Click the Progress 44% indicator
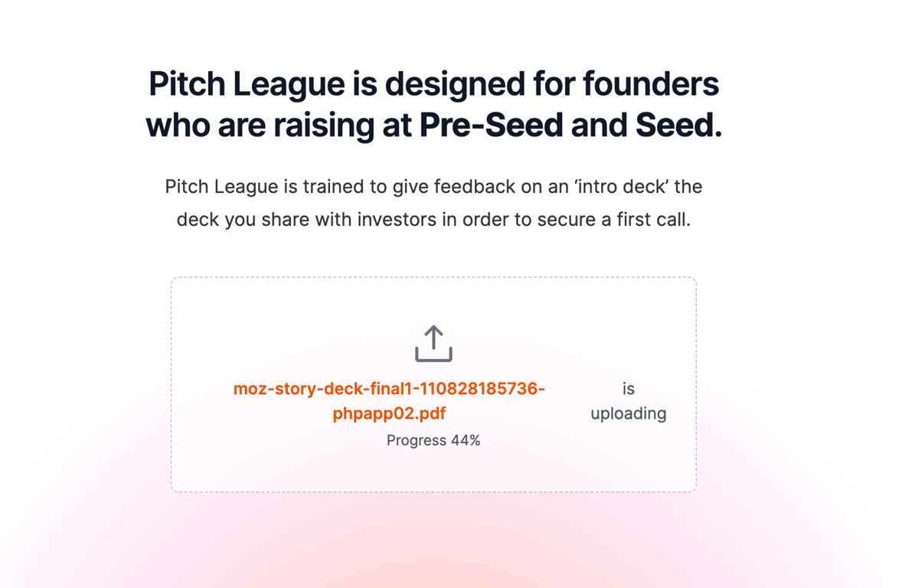902x588 pixels. (x=433, y=440)
